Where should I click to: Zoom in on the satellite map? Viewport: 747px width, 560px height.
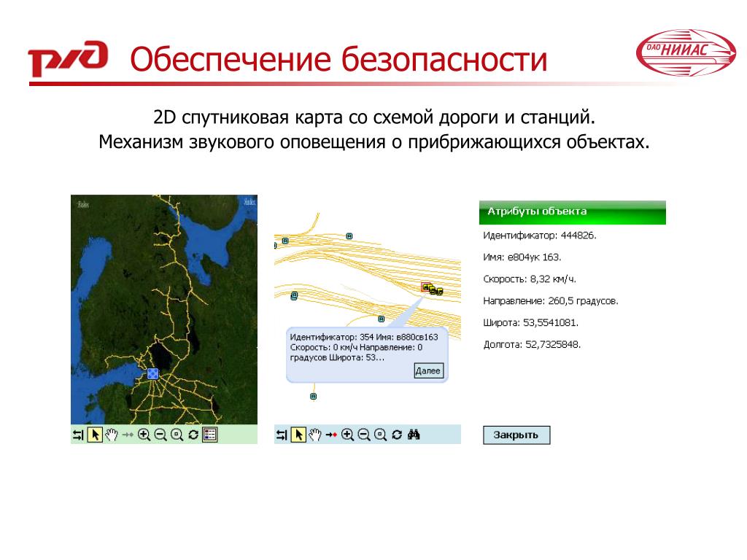144,435
